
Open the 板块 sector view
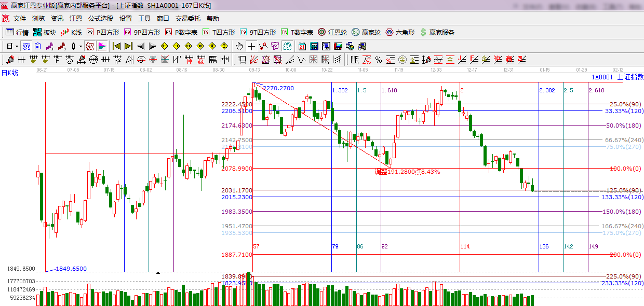[x=45, y=32]
